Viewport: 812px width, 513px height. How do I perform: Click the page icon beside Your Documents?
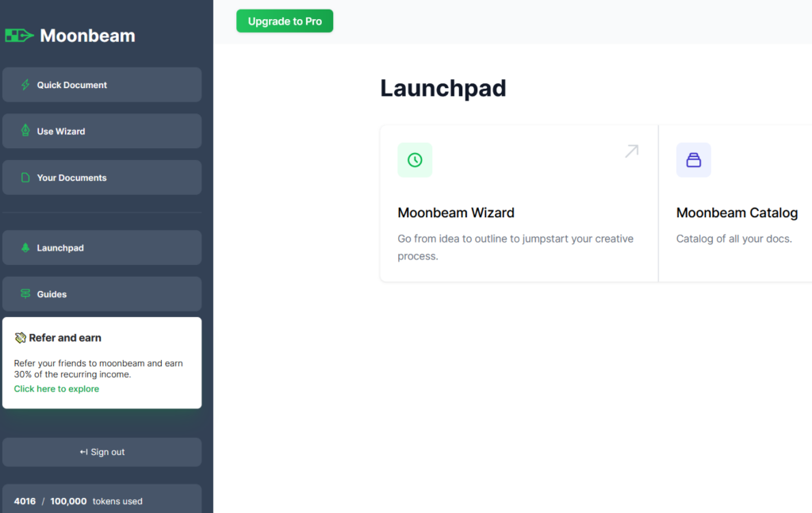point(25,178)
